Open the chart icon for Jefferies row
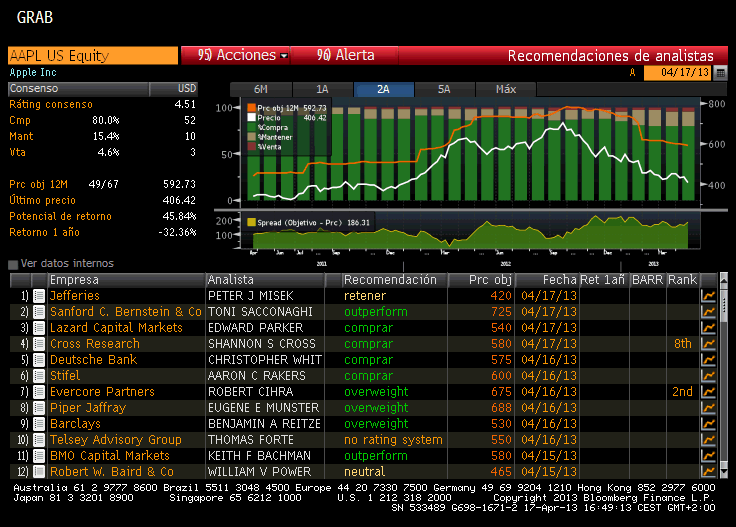This screenshot has width=736, height=527. coord(709,296)
